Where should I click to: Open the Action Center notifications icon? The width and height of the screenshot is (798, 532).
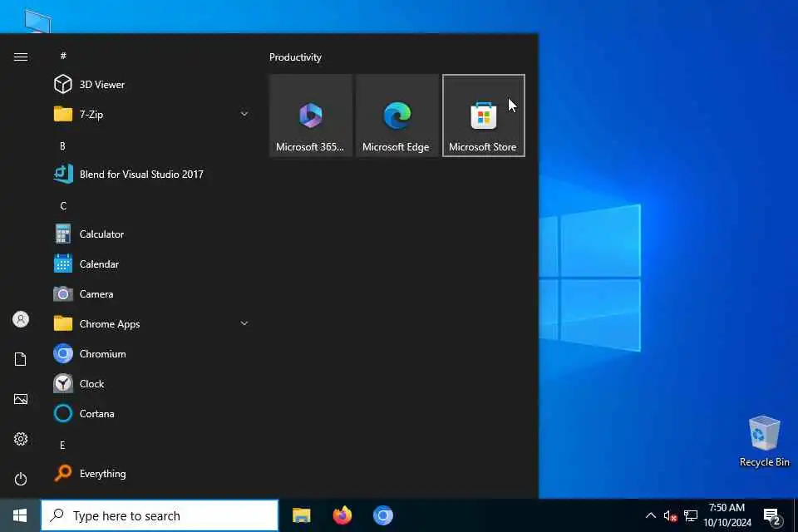coord(773,515)
